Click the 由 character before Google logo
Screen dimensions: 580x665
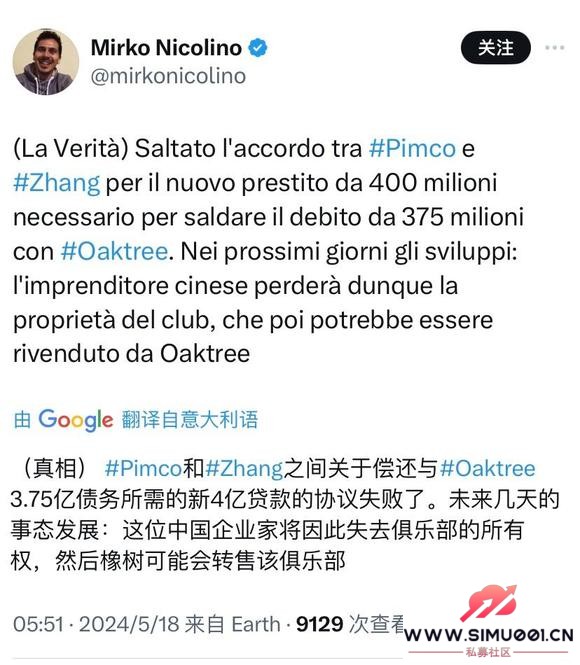[x=22, y=420]
